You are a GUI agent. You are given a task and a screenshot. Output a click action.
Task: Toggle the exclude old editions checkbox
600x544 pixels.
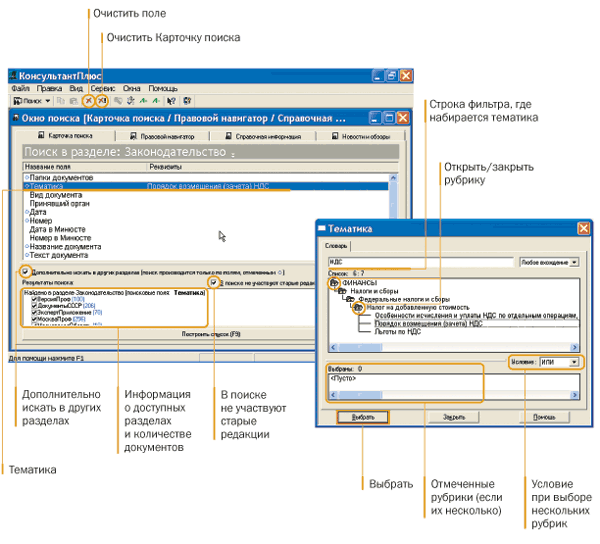(x=213, y=282)
